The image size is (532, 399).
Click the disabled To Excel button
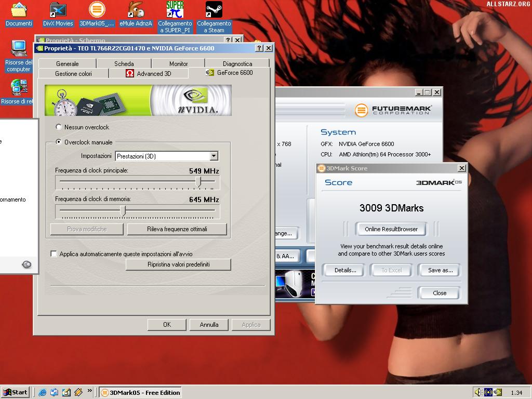392,270
